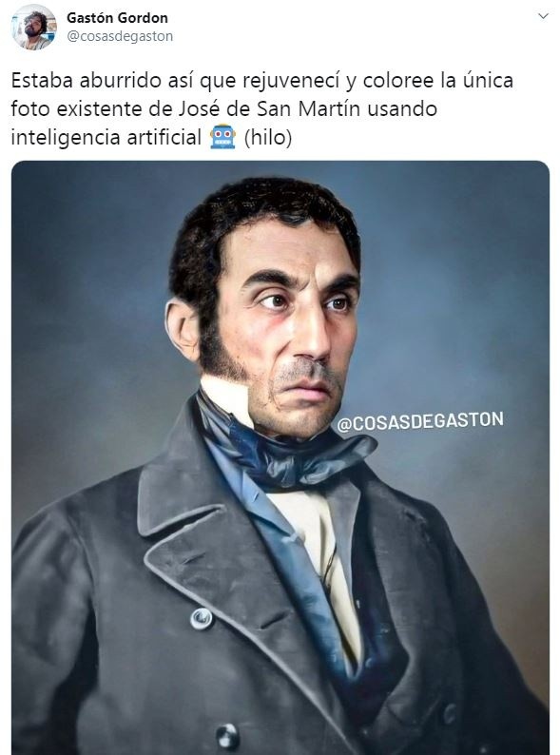The image size is (560, 755).
Task: Click the robot emoji in the tweet
Action: tap(222, 137)
